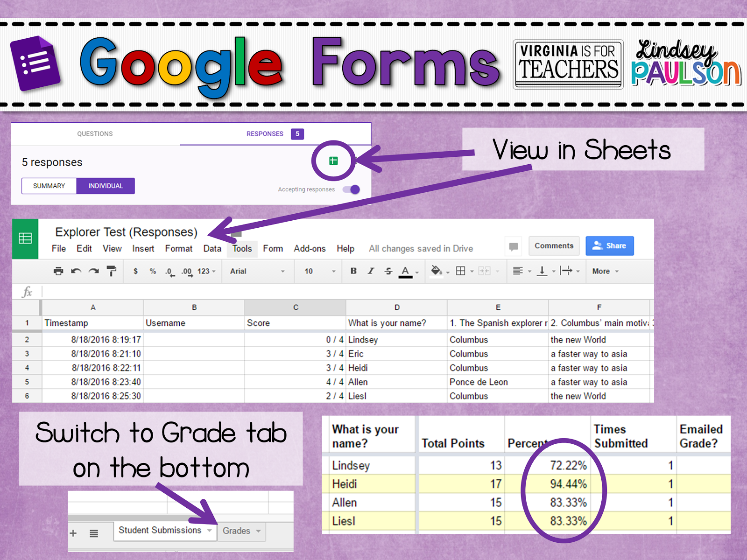
Task: Undo the last action
Action: [x=76, y=271]
